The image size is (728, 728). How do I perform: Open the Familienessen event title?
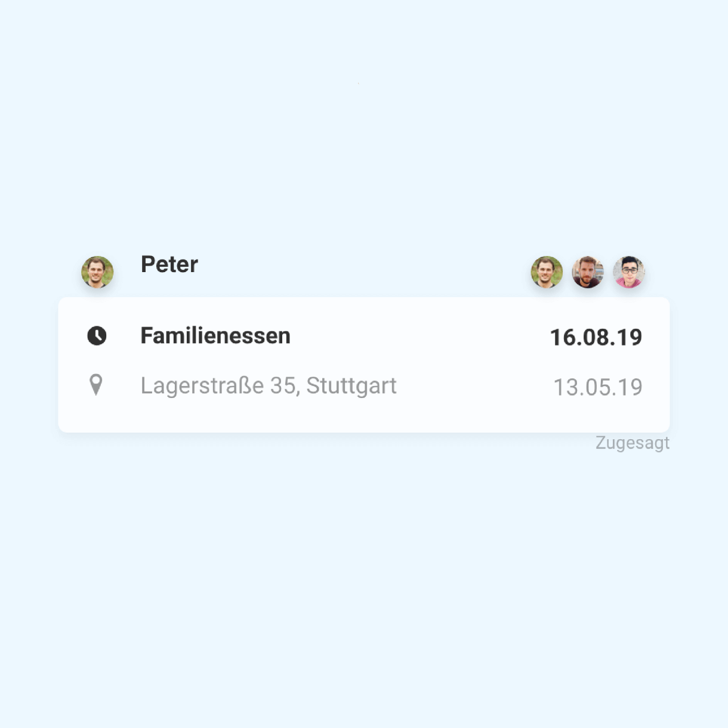point(215,336)
